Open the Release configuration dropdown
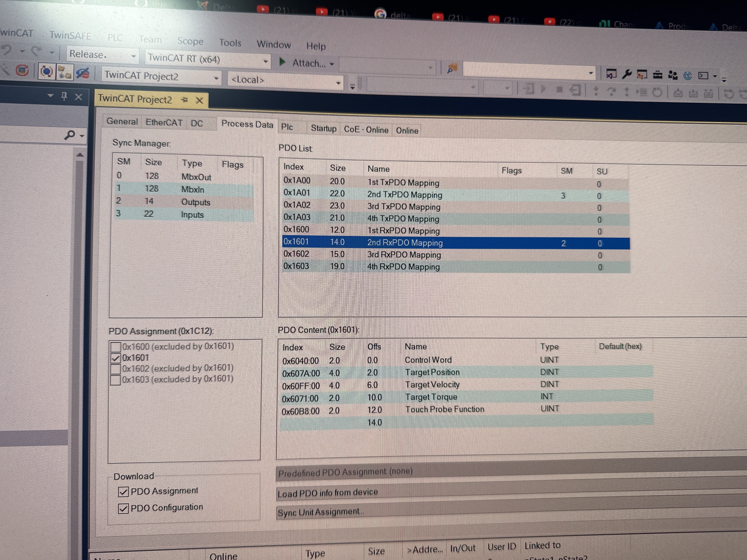This screenshot has height=560, width=747. (133, 56)
